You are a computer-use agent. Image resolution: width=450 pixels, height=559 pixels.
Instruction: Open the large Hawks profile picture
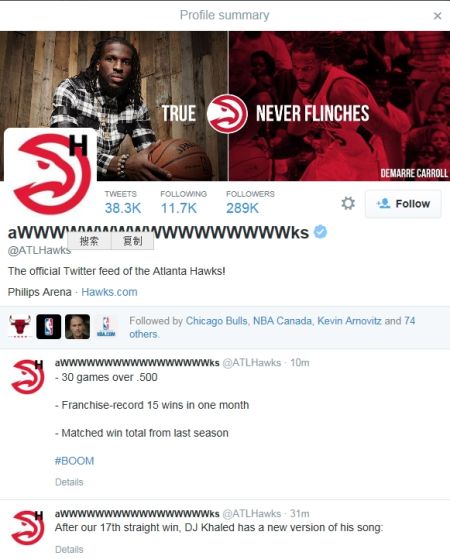[x=50, y=174]
